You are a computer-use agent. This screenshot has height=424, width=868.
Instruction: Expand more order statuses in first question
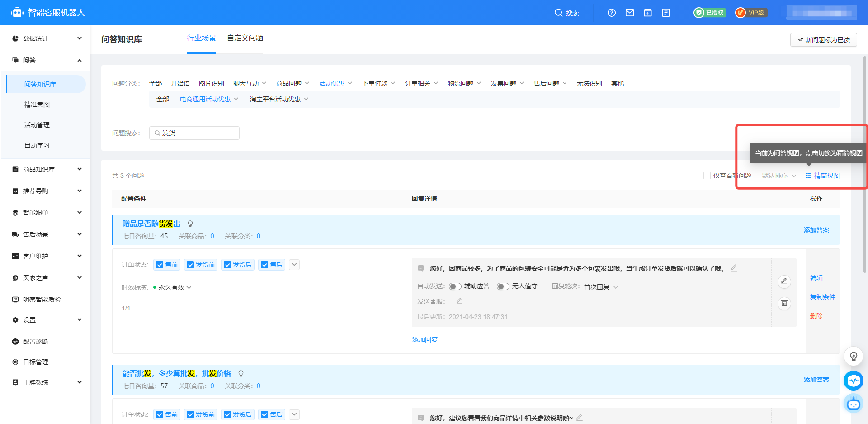[x=294, y=265]
